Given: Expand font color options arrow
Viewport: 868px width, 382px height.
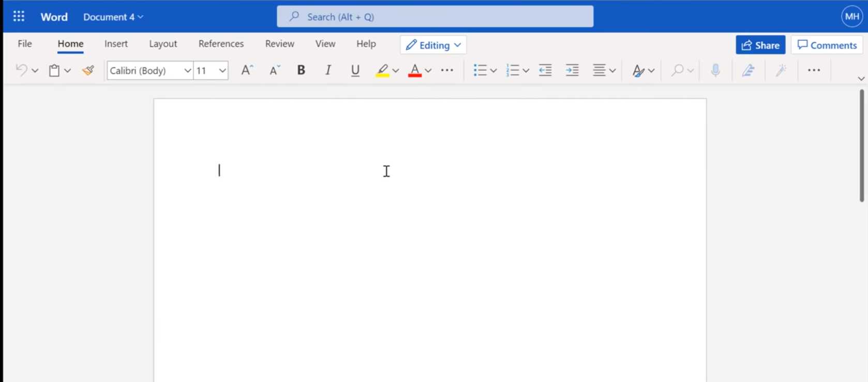Looking at the screenshot, I should (x=428, y=70).
